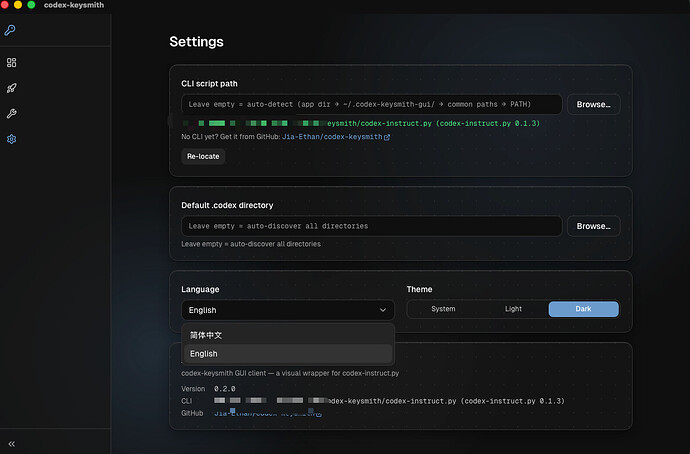This screenshot has height=454, width=690.
Task: Click the Re-locate button
Action: tap(203, 156)
